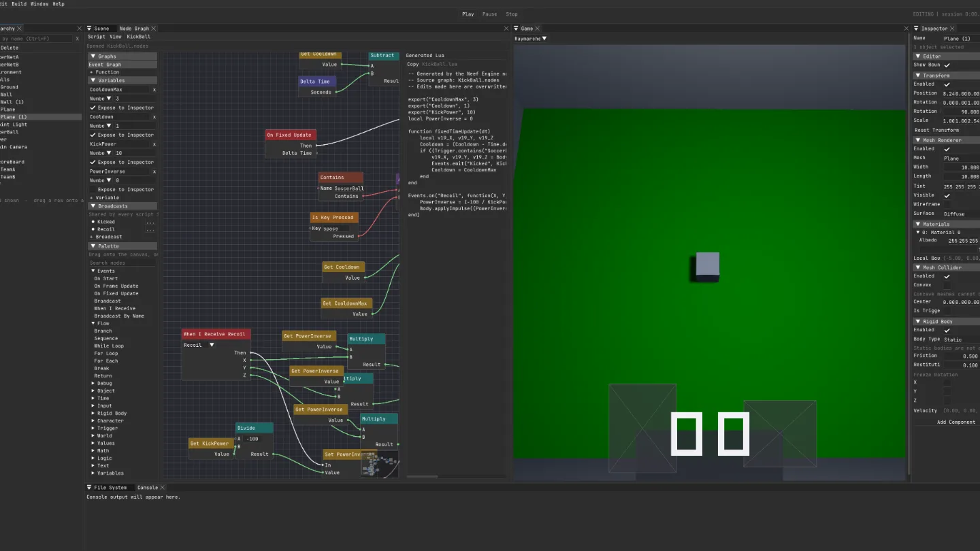The image size is (980, 551).
Task: Copy the generated Lua code
Action: coord(412,64)
